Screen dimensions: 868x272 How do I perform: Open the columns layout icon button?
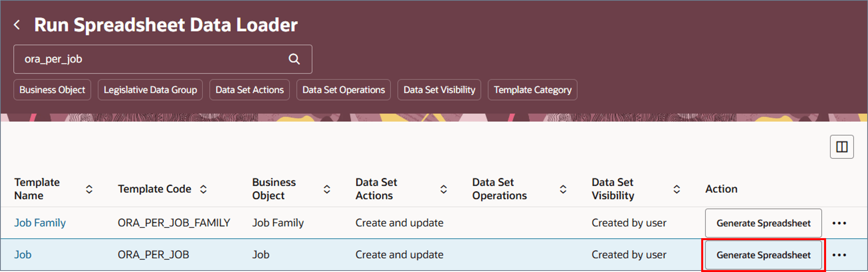pyautogui.click(x=841, y=147)
